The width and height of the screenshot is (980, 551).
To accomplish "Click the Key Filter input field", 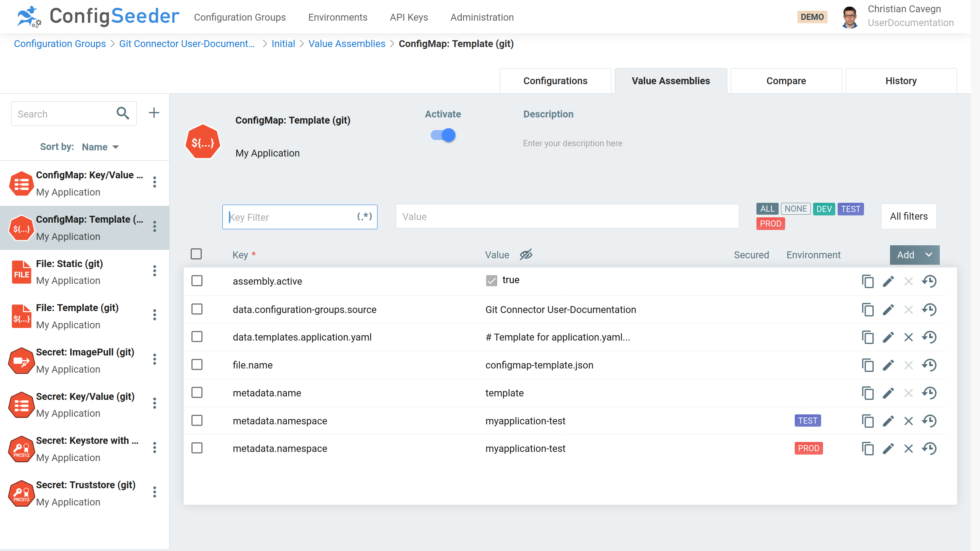I will (x=299, y=216).
